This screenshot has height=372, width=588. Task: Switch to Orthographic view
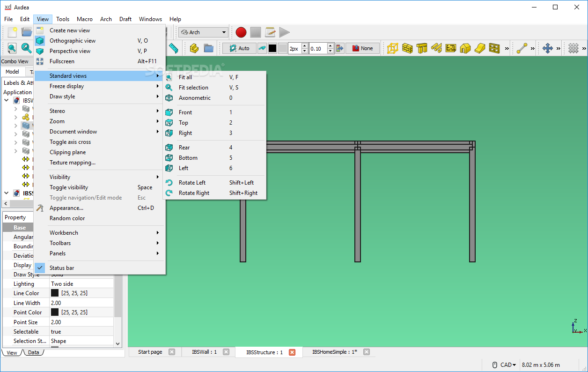(100, 41)
